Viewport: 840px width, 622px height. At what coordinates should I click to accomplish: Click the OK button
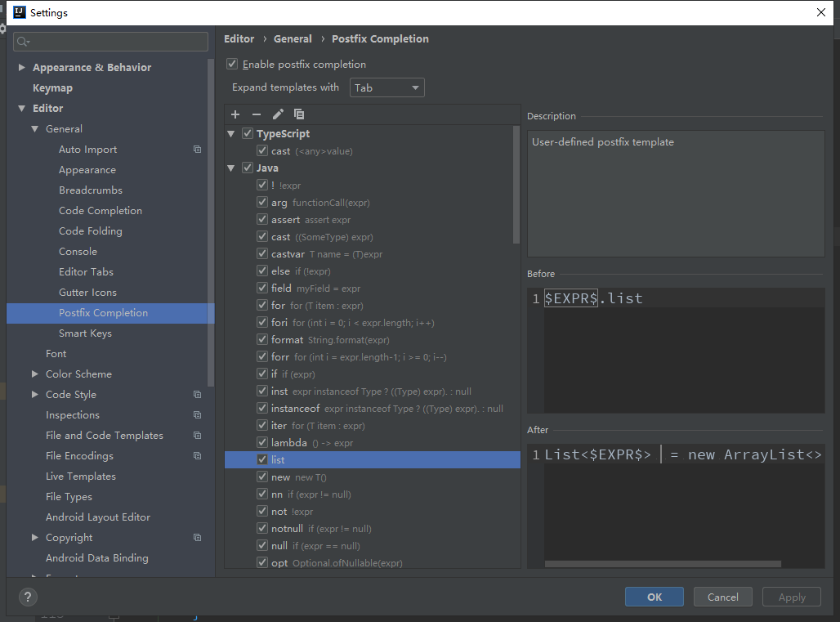click(654, 597)
